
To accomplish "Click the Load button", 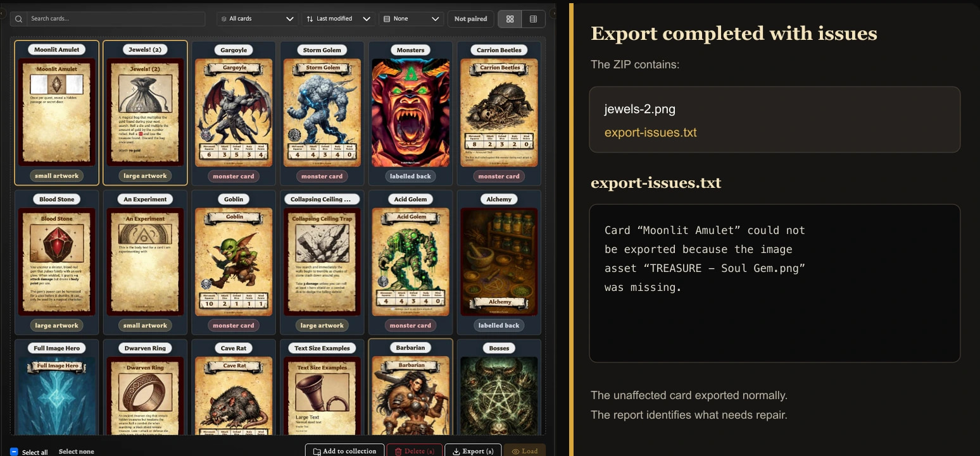I will point(524,451).
